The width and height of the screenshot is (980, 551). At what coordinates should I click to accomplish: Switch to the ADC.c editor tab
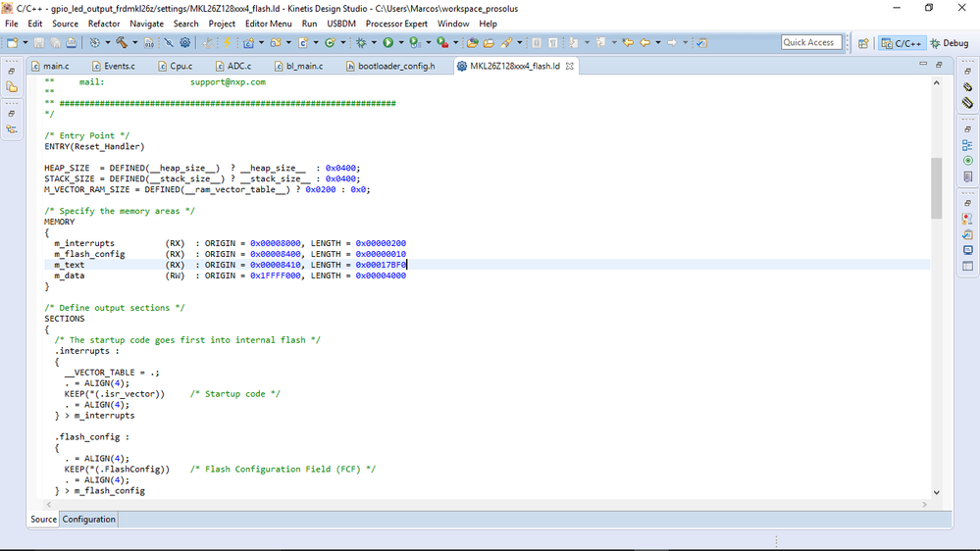[x=233, y=66]
